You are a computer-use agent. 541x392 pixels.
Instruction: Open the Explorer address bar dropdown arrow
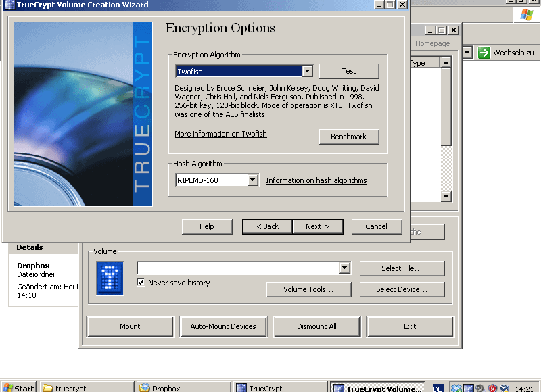[467, 53]
